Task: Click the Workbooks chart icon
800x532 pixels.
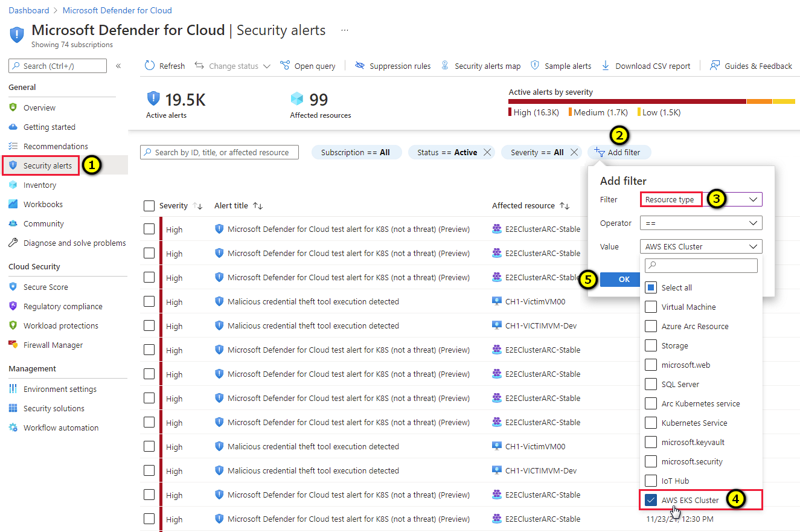Action: [13, 204]
